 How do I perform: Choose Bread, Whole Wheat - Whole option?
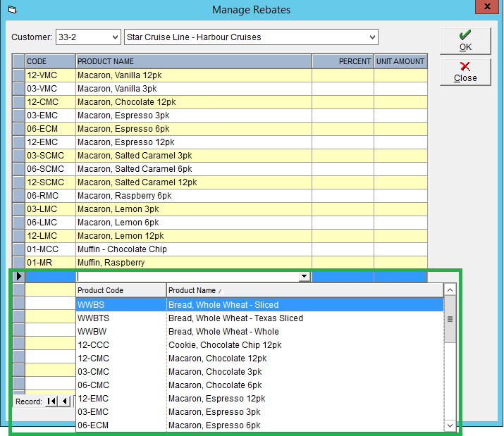click(x=259, y=332)
